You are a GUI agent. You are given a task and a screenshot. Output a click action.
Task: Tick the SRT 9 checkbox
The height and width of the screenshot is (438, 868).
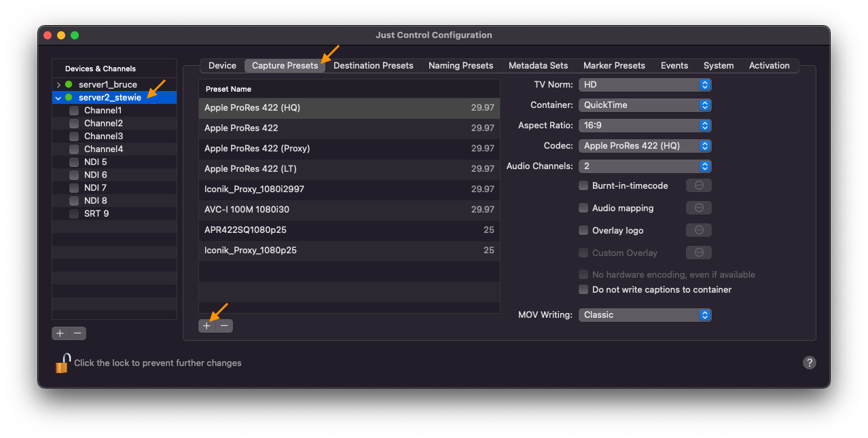[x=74, y=214]
